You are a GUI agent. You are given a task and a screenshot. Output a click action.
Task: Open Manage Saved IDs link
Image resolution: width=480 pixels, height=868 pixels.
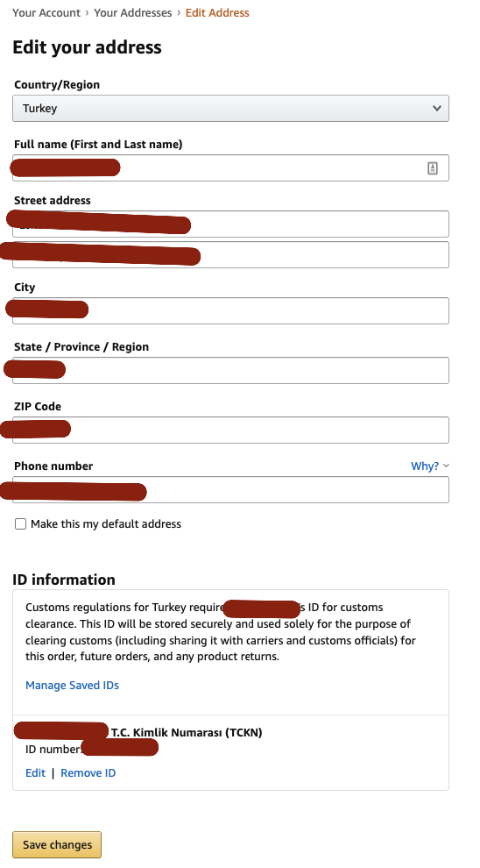73,686
